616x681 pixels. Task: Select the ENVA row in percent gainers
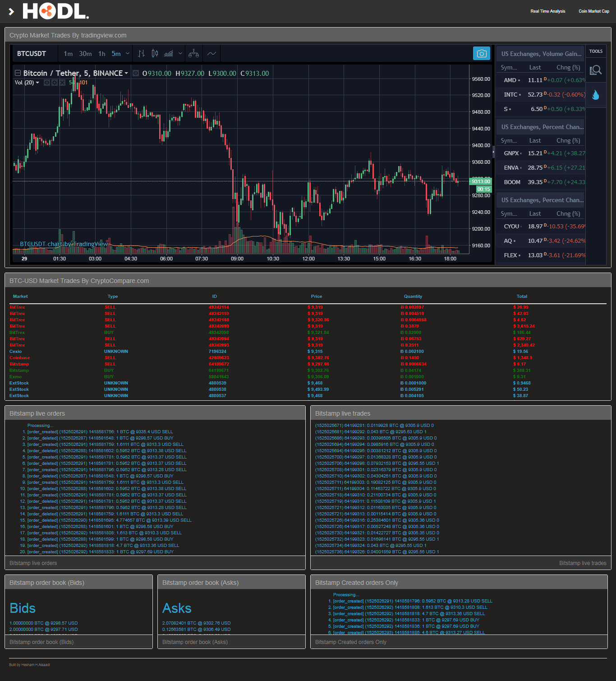click(541, 167)
